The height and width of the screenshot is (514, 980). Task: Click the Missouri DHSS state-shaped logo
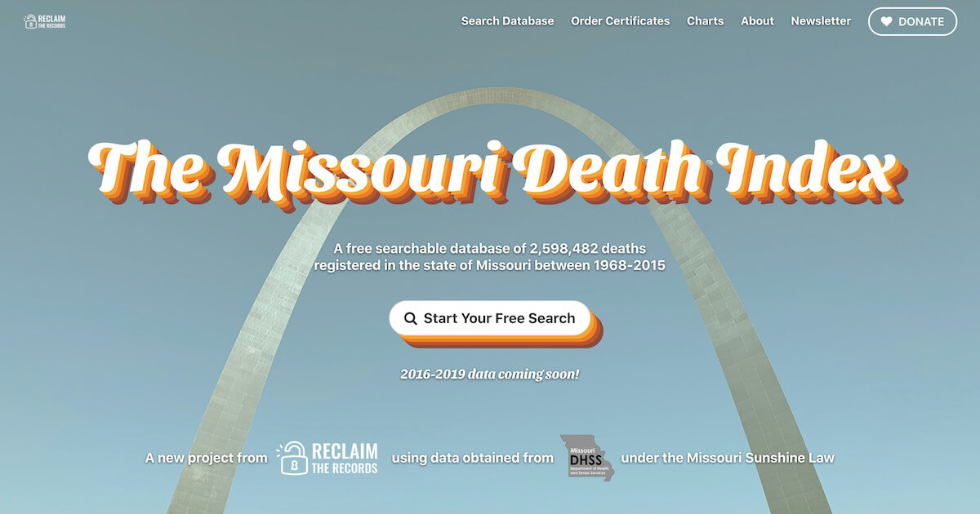586,457
